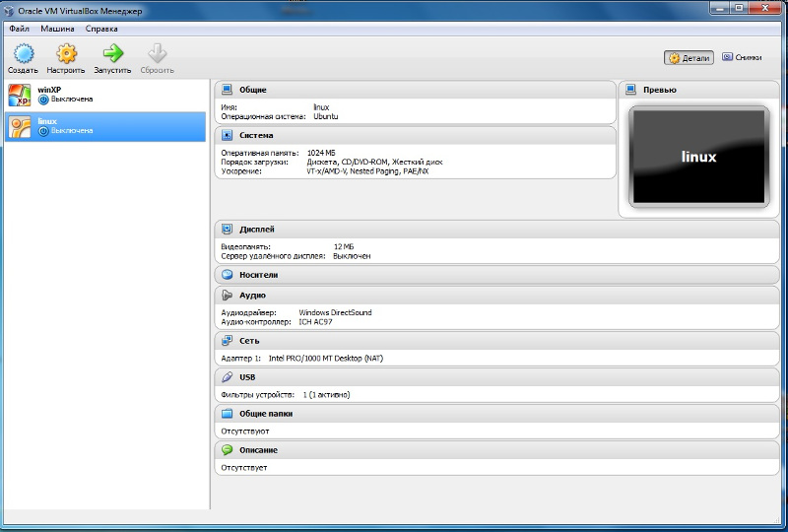This screenshot has width=788, height=532.
Task: Minimize the VirtualBox window
Action: tap(720, 7)
